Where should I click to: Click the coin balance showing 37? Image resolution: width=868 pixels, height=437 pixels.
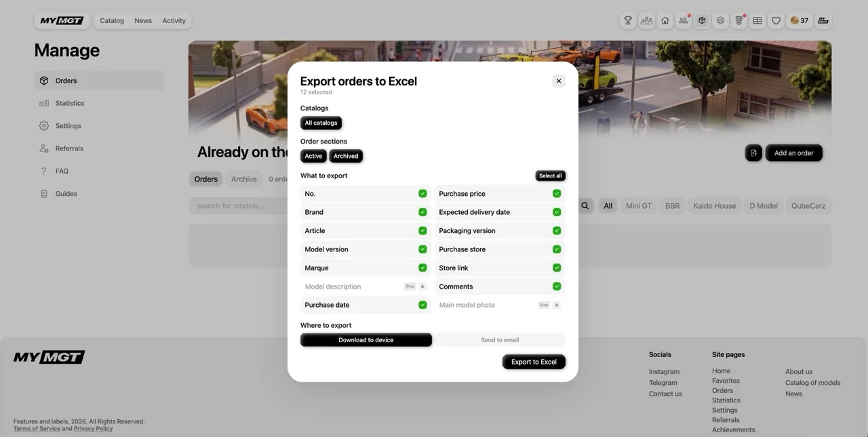point(800,20)
